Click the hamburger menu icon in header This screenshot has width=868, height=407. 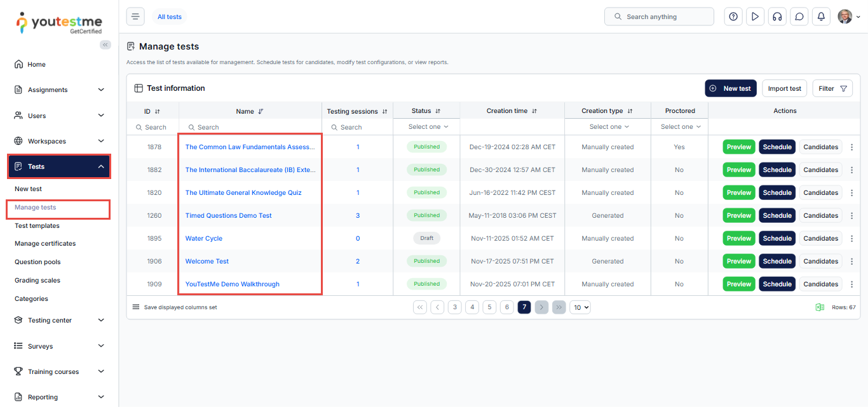135,17
